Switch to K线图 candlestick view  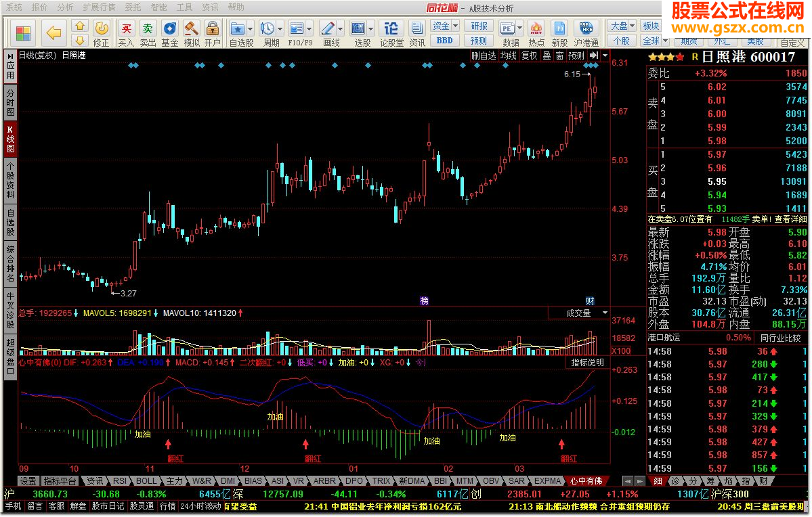[10, 138]
